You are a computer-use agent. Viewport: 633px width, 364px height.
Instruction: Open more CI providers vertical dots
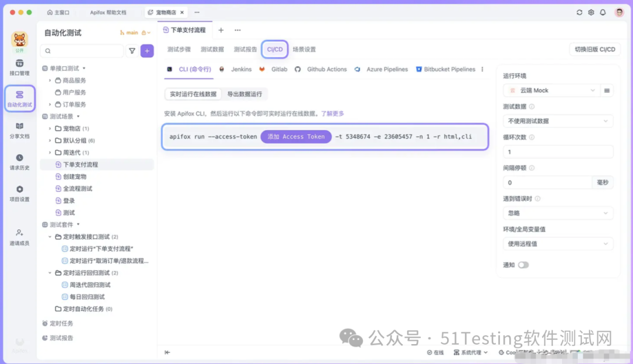point(482,69)
